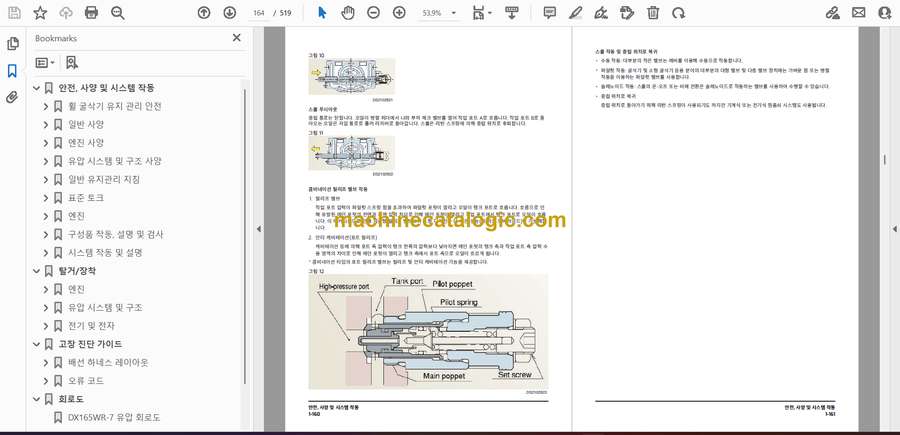Go to next page arrow
Image resolution: width=900 pixels, height=435 pixels.
click(228, 13)
